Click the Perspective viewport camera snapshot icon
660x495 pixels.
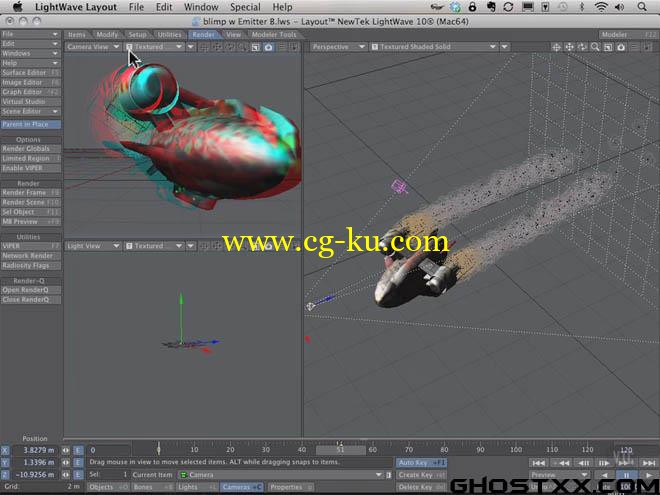(x=621, y=47)
